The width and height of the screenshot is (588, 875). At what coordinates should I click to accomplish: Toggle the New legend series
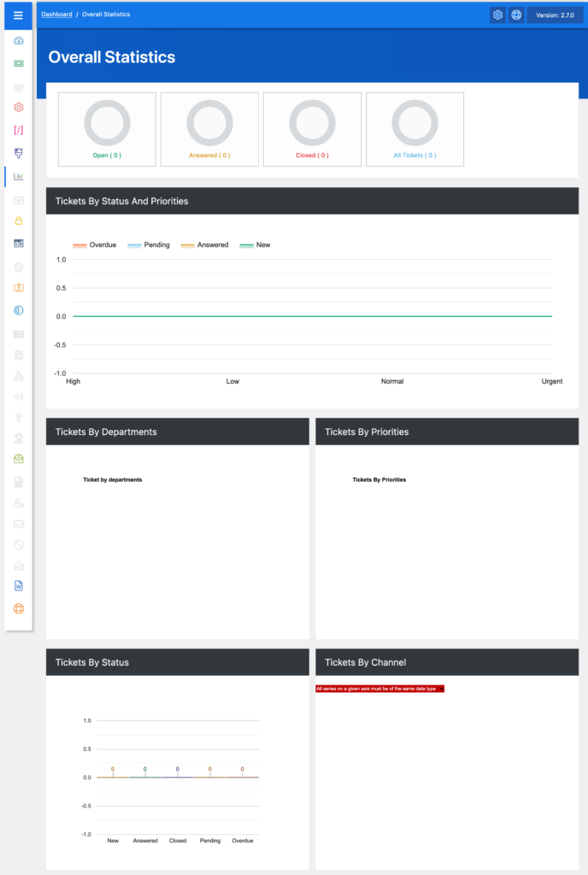coord(255,245)
